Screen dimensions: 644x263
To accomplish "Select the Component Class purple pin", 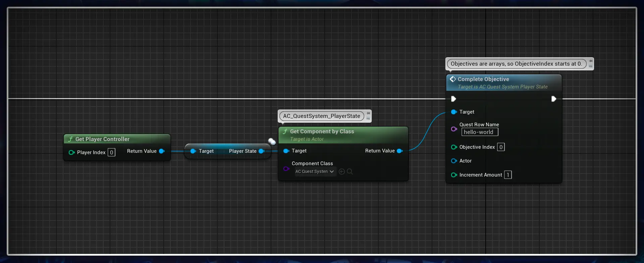I will pos(286,169).
